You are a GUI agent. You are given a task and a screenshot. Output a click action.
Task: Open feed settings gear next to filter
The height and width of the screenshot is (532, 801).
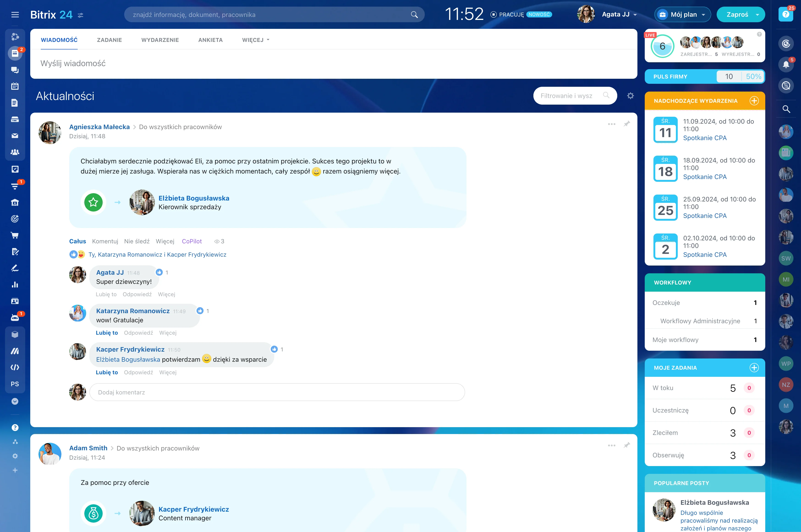(x=631, y=96)
